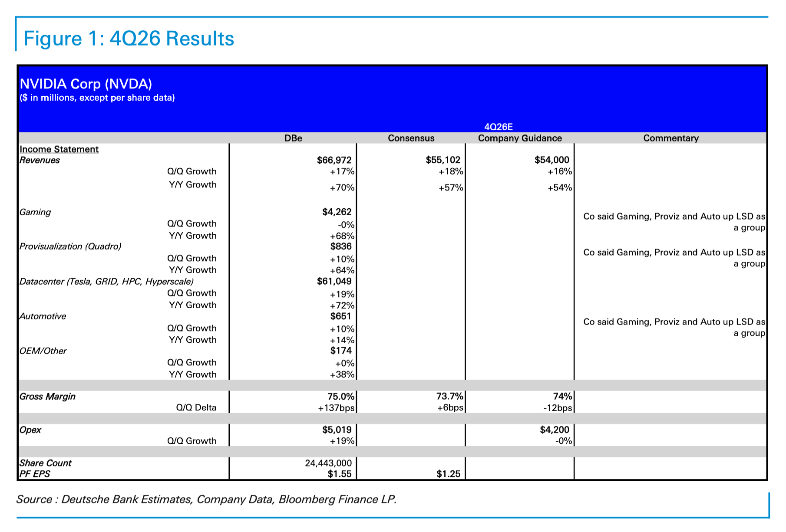Select the company guidance revenue $54,000

point(552,160)
